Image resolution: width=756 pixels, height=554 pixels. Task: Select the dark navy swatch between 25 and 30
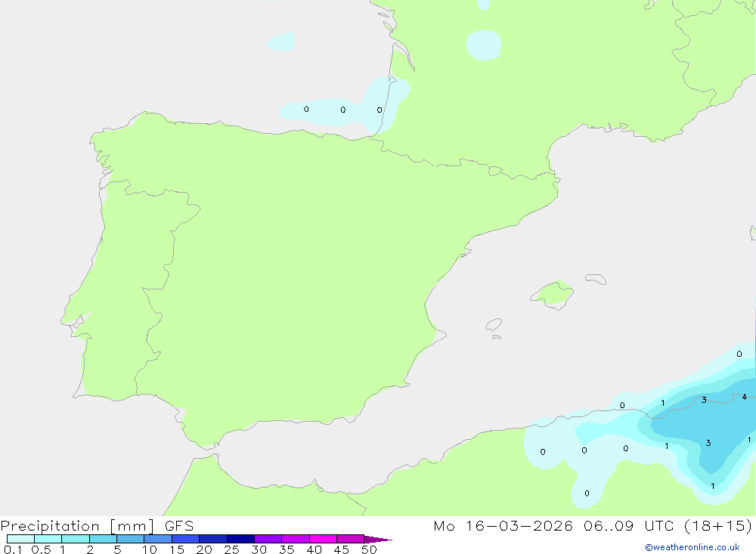(x=240, y=539)
